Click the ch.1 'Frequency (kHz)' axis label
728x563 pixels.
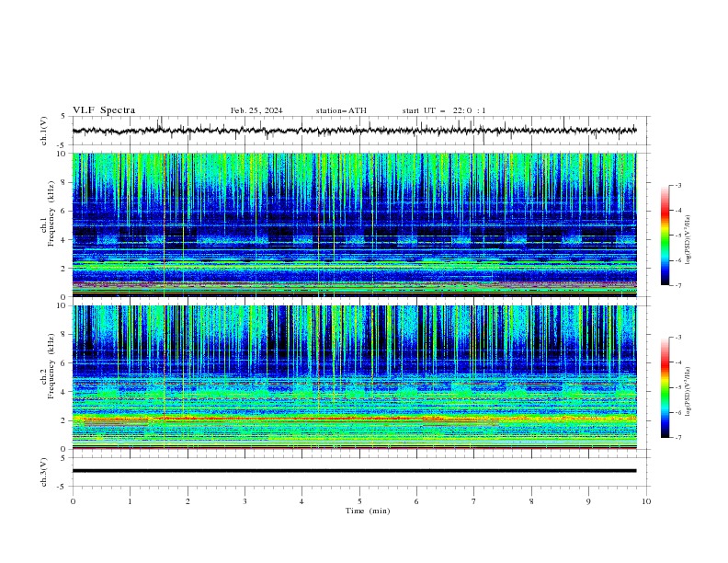pos(51,213)
